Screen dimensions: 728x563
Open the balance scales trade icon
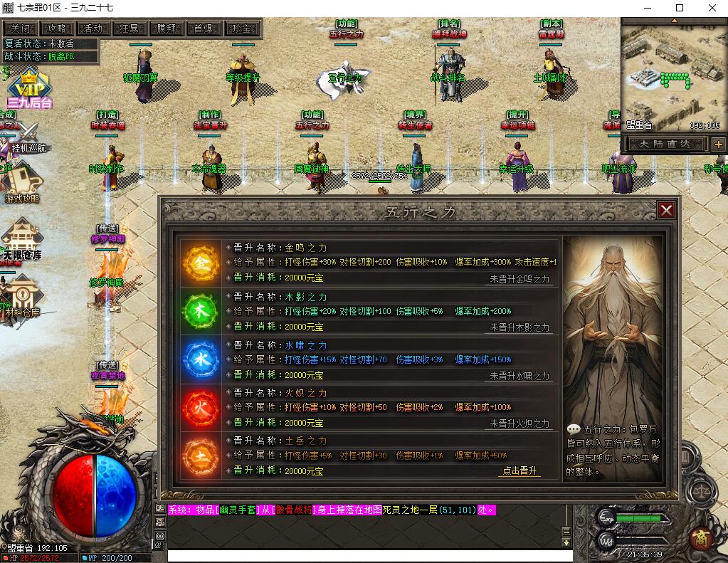point(700,493)
